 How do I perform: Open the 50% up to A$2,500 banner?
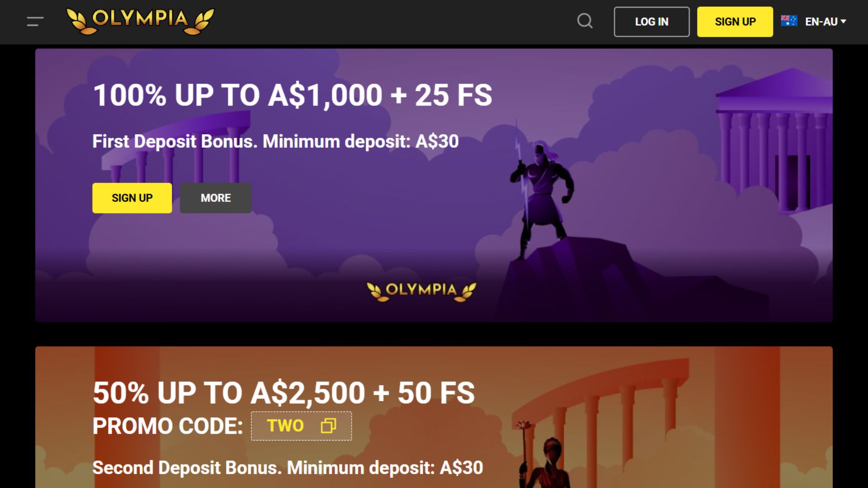coord(434,417)
